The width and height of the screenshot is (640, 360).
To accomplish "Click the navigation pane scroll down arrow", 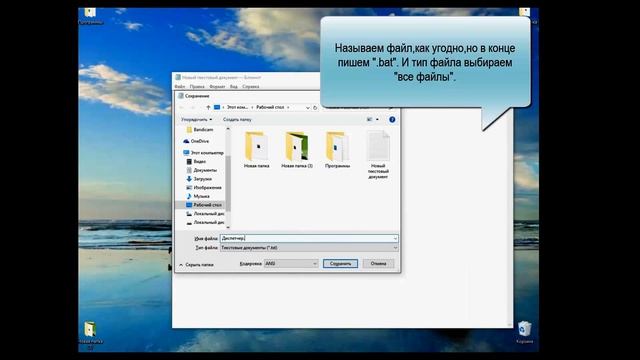I will [228, 227].
